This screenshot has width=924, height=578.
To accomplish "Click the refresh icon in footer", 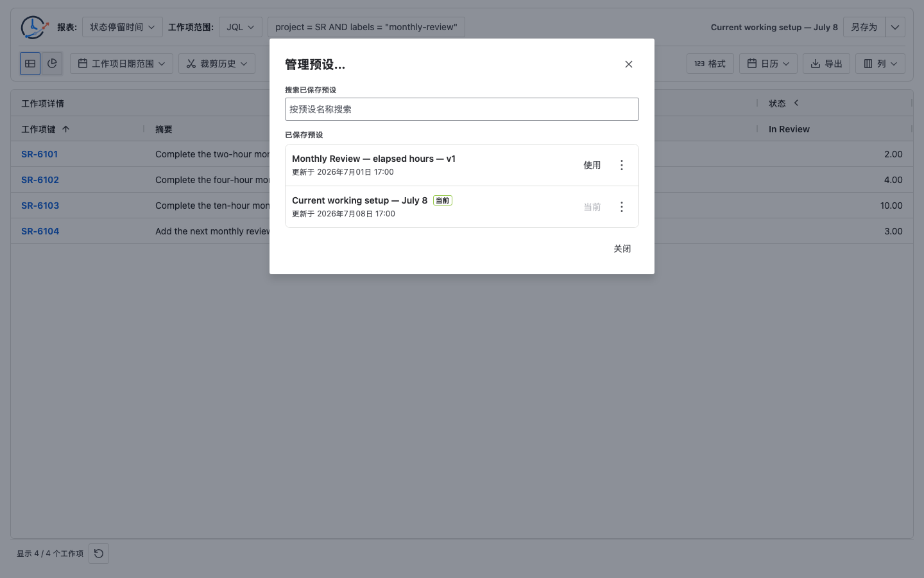I will (99, 554).
